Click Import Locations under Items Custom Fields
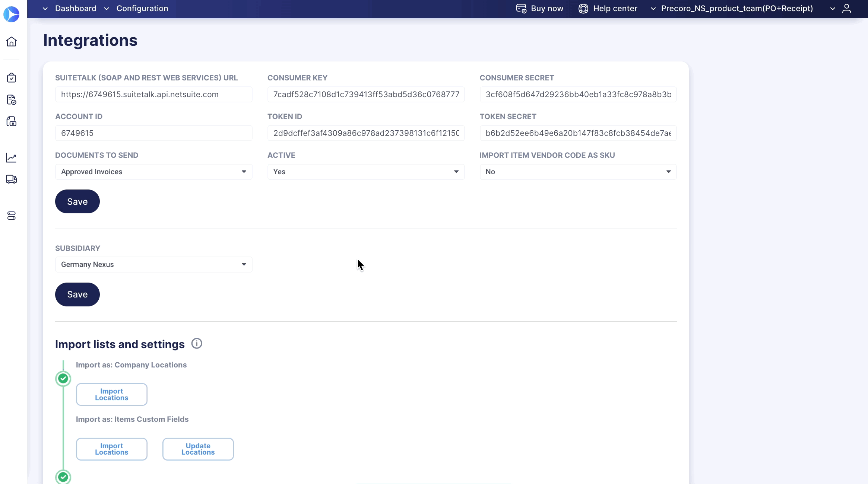This screenshot has height=484, width=868. point(112,449)
